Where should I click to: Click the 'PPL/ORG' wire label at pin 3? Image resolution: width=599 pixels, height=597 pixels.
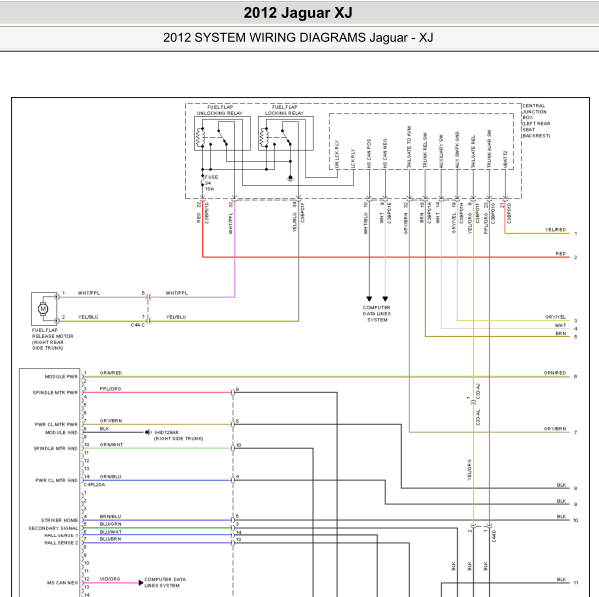tap(110, 388)
